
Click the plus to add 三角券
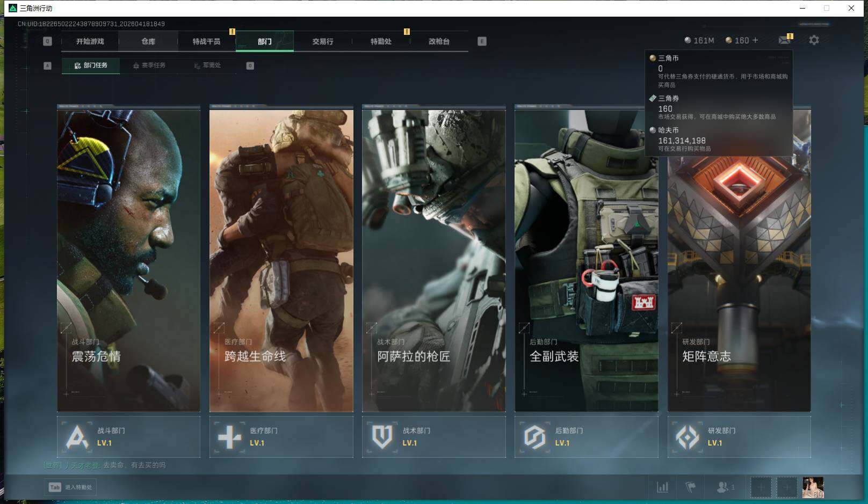point(755,40)
